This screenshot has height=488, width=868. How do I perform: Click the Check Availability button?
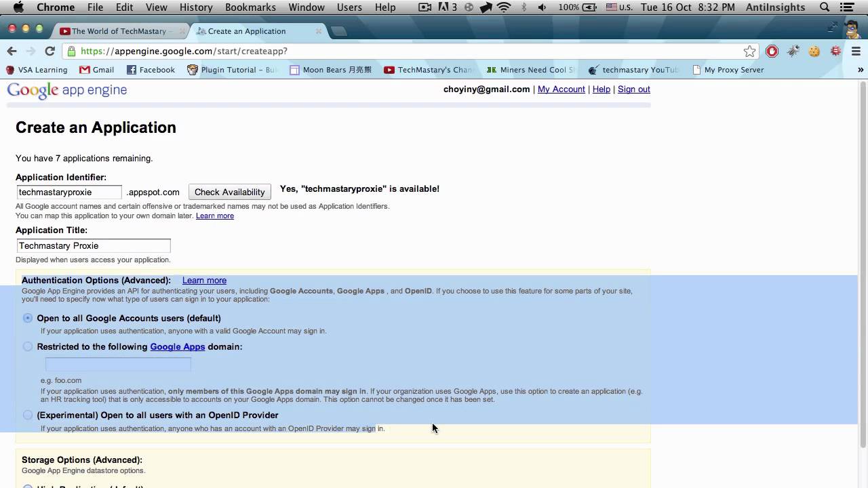[x=230, y=192]
